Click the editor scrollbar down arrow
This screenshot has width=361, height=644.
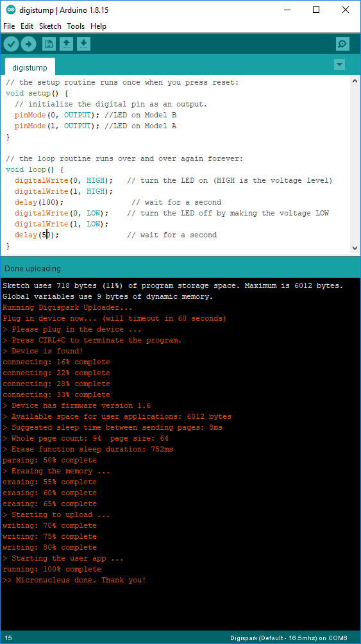[355, 248]
